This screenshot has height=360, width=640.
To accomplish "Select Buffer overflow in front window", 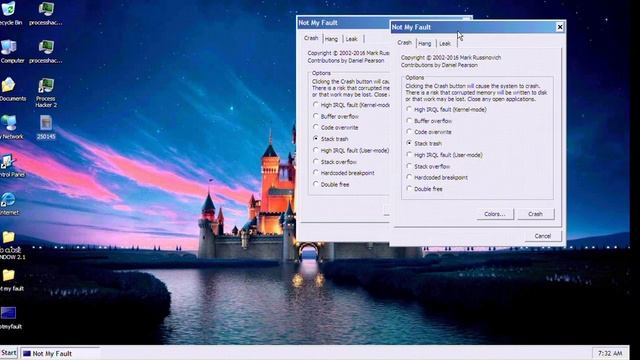I will (x=429, y=121).
